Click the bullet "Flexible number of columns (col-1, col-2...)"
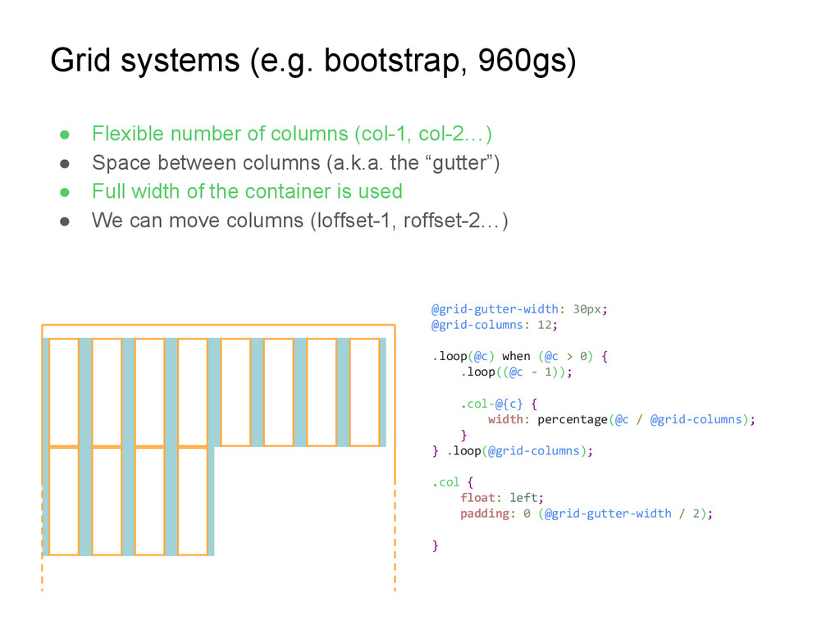The image size is (840, 630). tap(292, 134)
